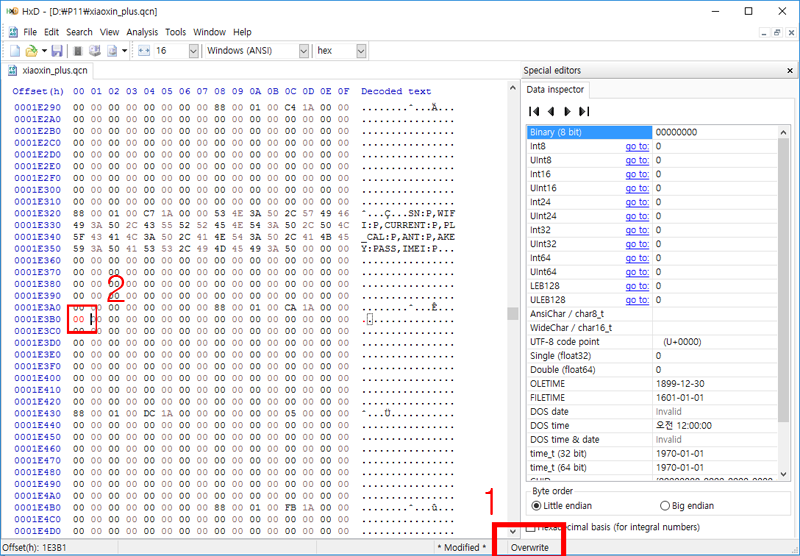Click the Open disk image icon

tap(112, 50)
